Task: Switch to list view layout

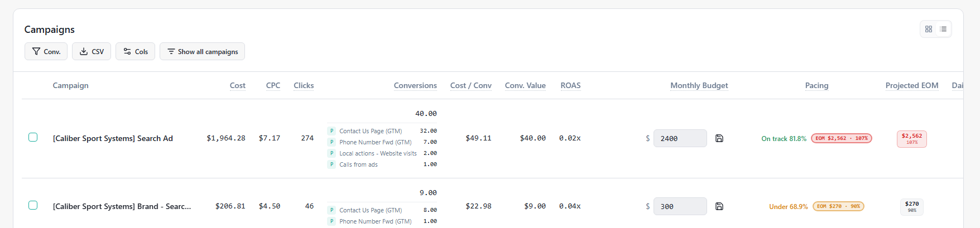Action: [943, 29]
